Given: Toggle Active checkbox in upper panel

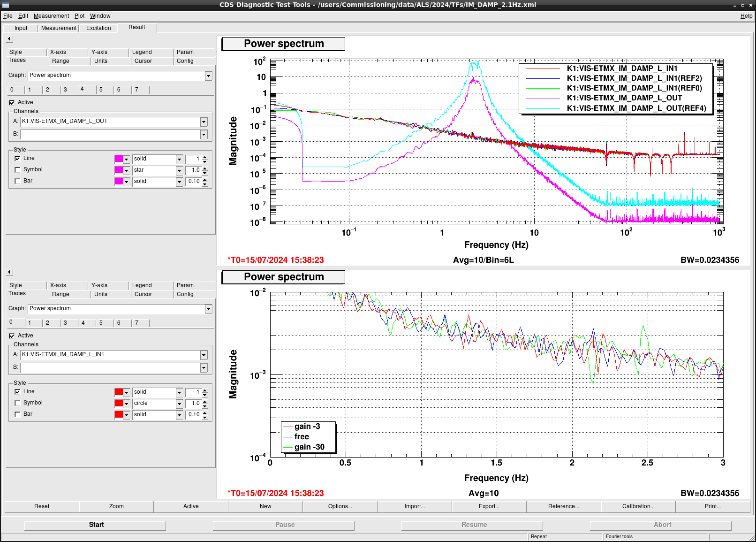Looking at the screenshot, I should click(x=12, y=102).
